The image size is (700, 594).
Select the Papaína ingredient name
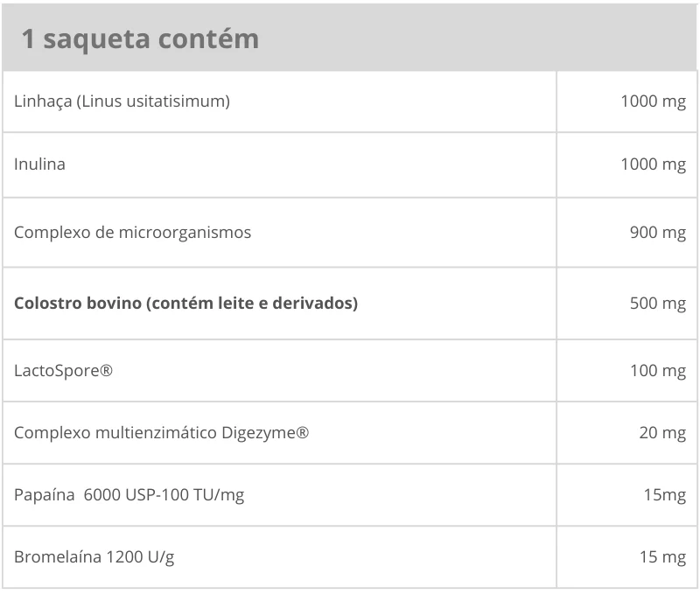[44, 496]
